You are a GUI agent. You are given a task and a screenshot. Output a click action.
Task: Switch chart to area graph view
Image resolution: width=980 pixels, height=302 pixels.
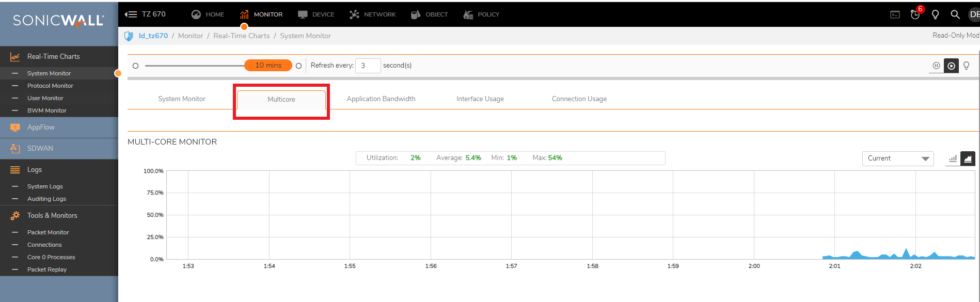point(968,158)
